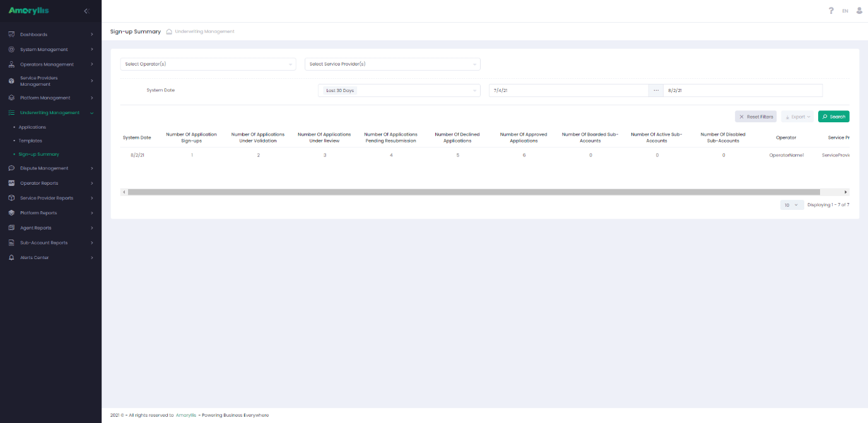Click the horizontal table scrollbar
868x423 pixels.
[474, 192]
